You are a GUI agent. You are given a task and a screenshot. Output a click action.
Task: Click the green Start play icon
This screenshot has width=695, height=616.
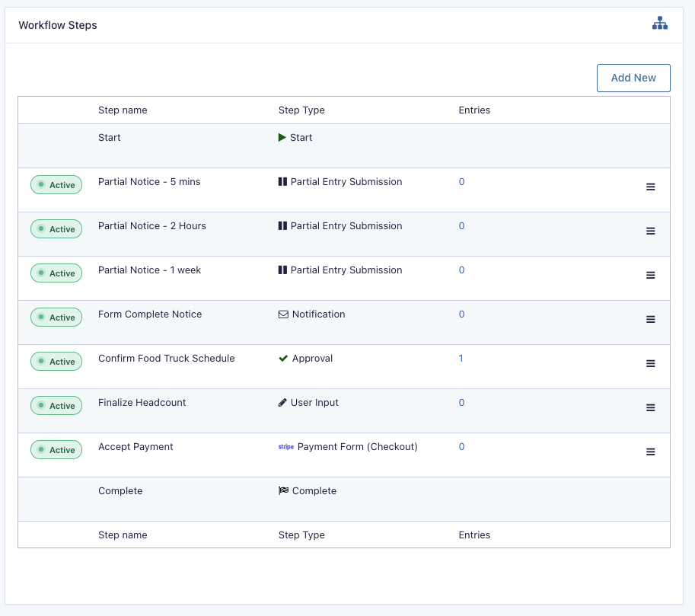click(x=282, y=138)
